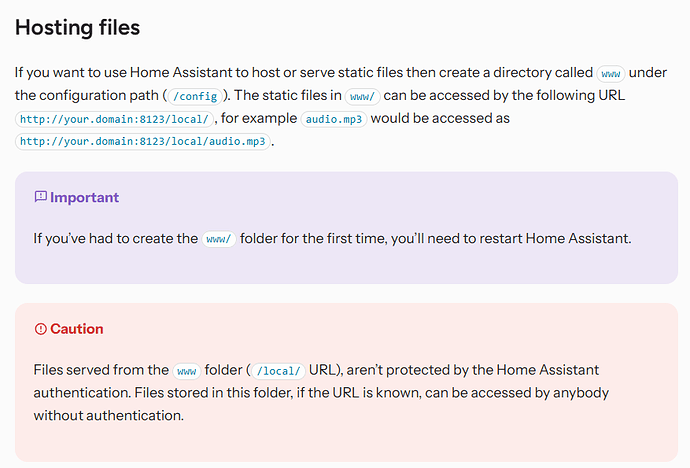Click the 'www' code snippet in first paragraph

[x=610, y=74]
